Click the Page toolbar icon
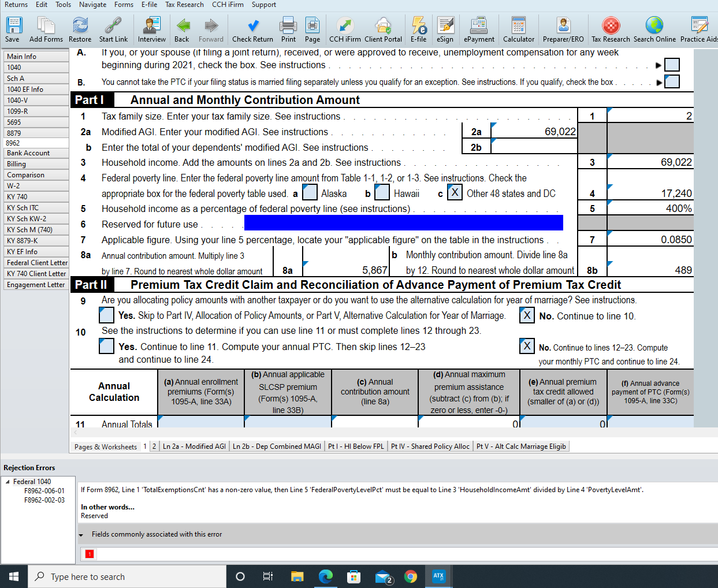 (313, 29)
